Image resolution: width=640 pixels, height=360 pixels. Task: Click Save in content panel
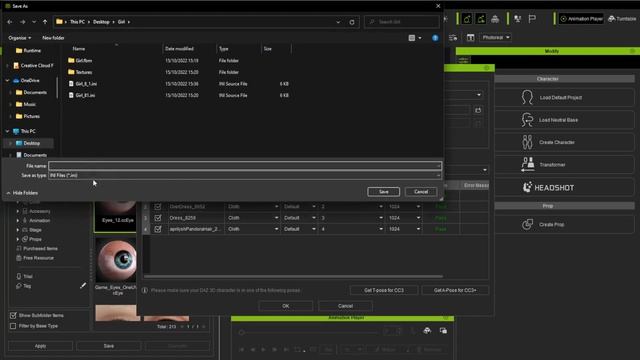coord(109,346)
